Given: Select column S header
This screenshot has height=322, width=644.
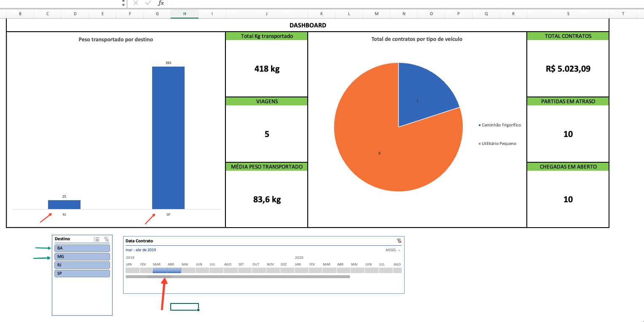Looking at the screenshot, I should 568,14.
